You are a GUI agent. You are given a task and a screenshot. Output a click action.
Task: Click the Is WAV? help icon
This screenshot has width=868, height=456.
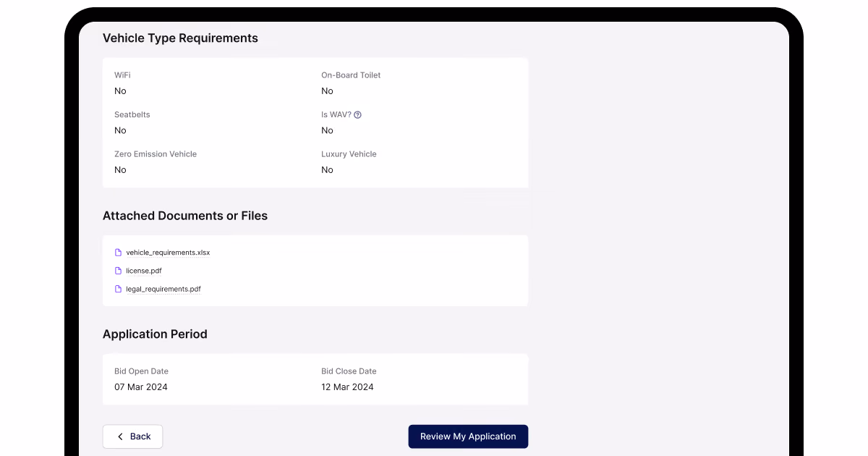[357, 114]
